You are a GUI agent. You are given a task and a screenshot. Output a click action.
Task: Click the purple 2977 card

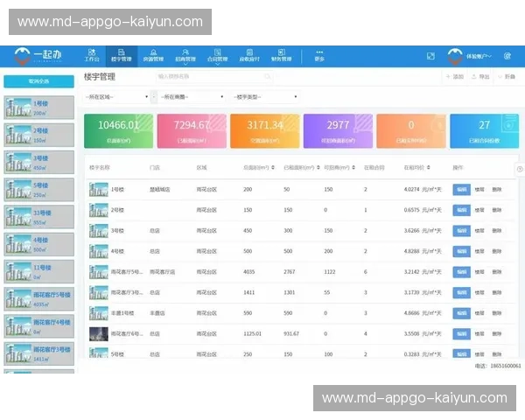(338, 131)
